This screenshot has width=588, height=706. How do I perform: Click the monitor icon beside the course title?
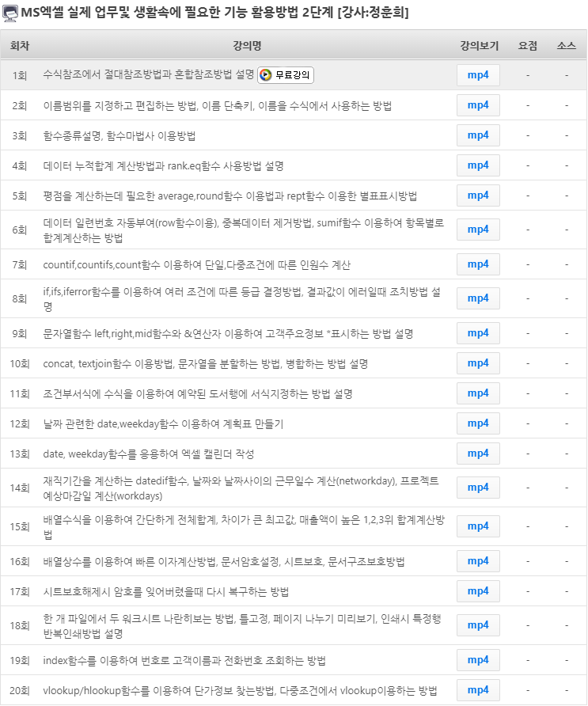click(x=10, y=13)
